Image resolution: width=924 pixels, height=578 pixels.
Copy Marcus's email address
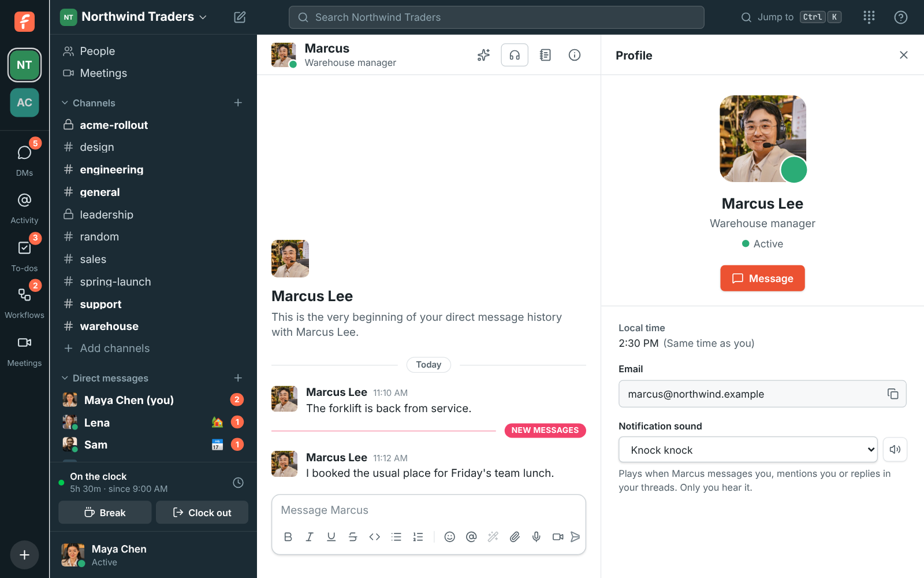pos(893,394)
